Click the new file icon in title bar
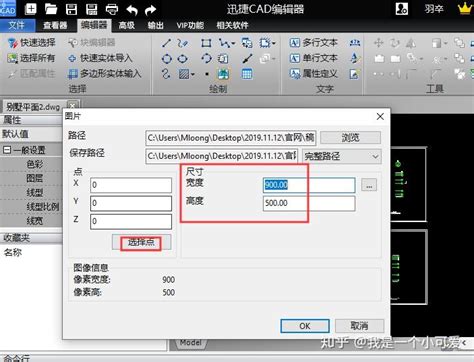 (31, 9)
